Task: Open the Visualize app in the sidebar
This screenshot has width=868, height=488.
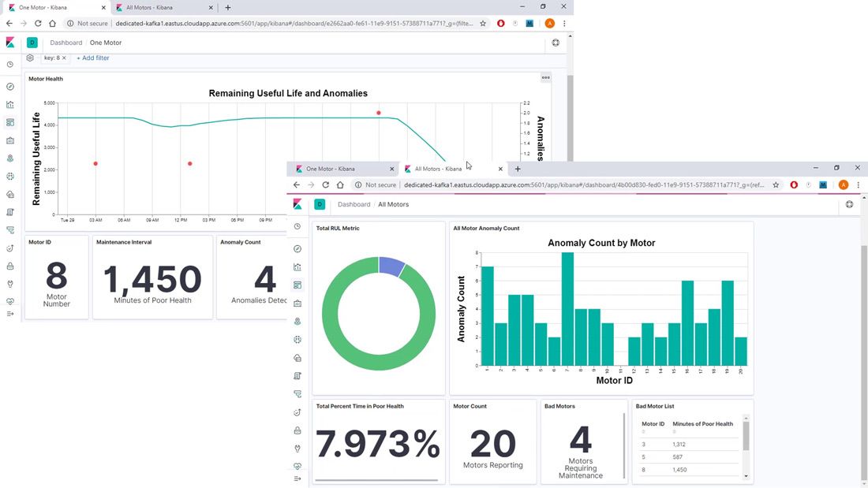Action: (x=9, y=104)
